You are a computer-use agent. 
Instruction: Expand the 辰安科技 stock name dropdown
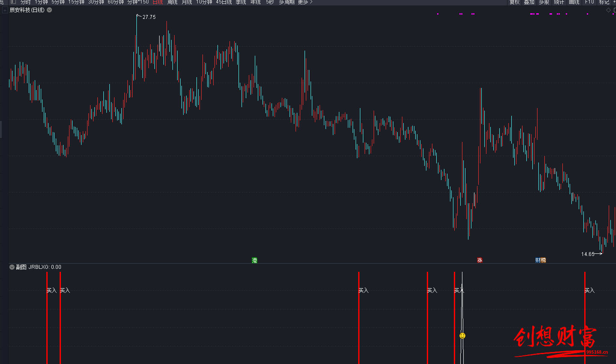point(49,10)
